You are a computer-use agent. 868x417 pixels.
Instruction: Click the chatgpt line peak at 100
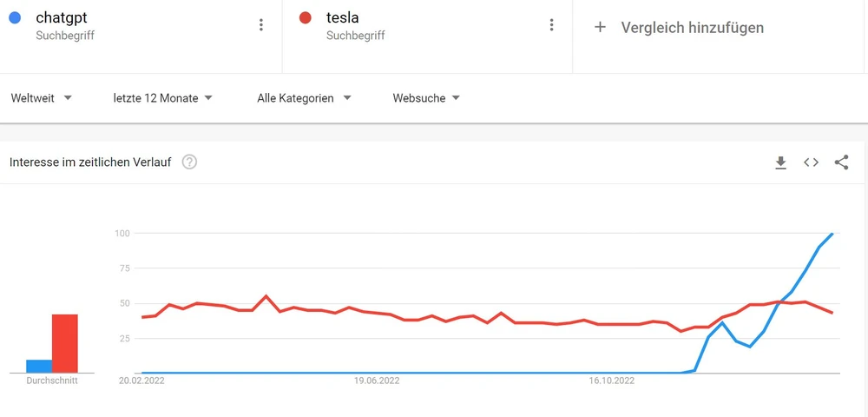coord(832,233)
